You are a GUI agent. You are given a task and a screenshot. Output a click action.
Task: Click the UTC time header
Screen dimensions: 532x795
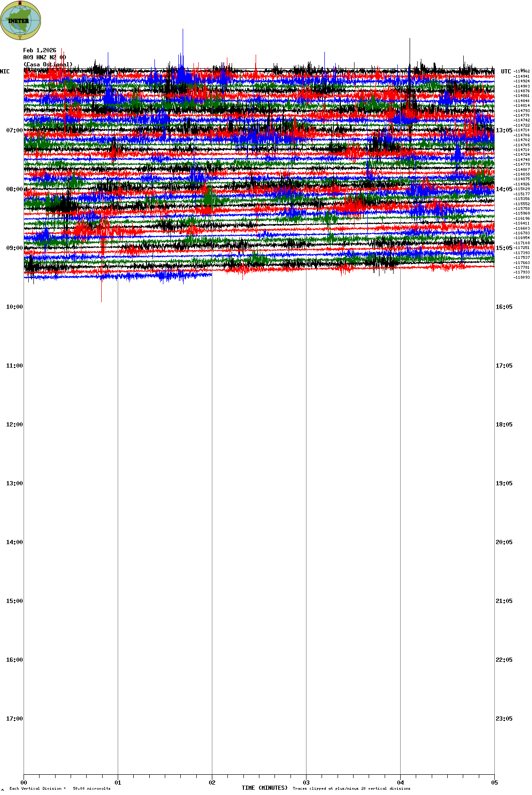(x=506, y=72)
